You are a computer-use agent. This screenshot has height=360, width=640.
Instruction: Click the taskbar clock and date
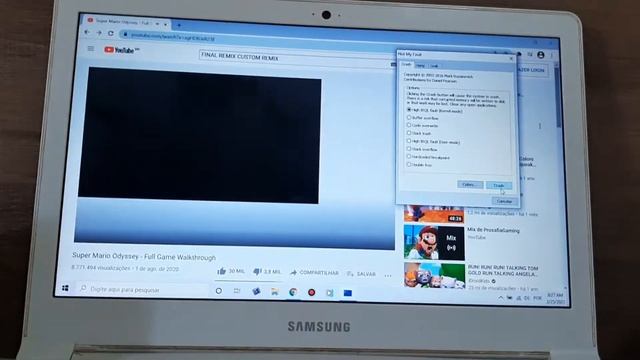(555, 298)
